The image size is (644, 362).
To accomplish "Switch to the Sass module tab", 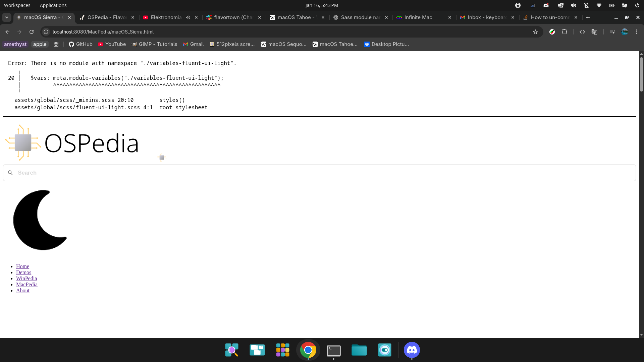I will point(360,17).
